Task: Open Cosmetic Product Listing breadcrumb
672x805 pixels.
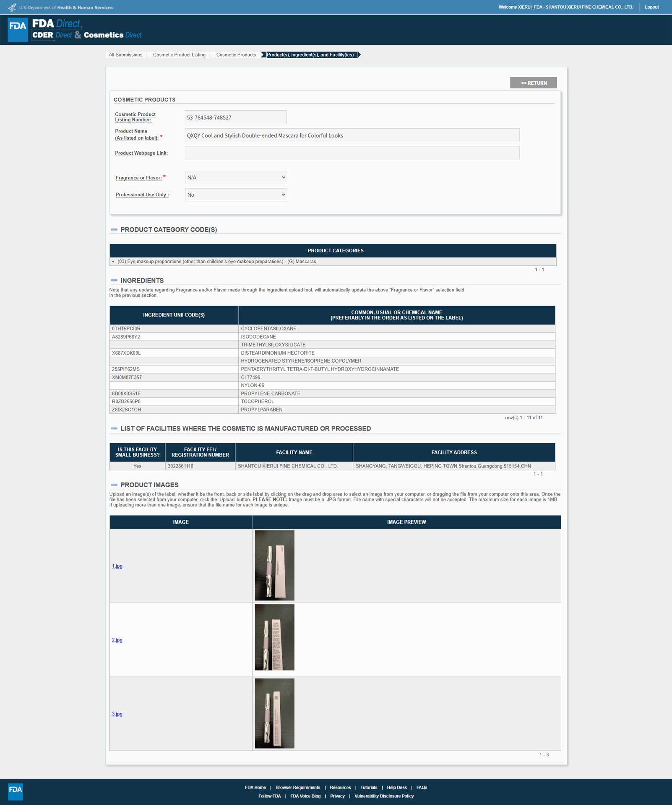Action: pyautogui.click(x=179, y=55)
